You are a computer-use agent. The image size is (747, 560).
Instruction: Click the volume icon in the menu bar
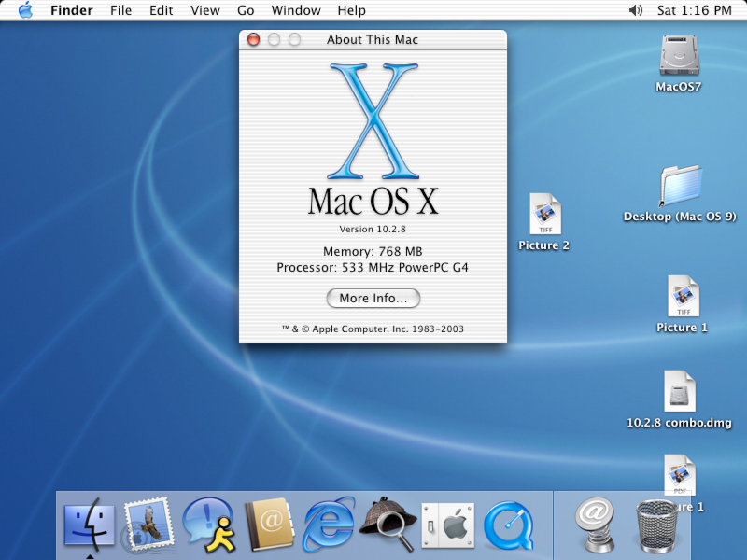(636, 10)
